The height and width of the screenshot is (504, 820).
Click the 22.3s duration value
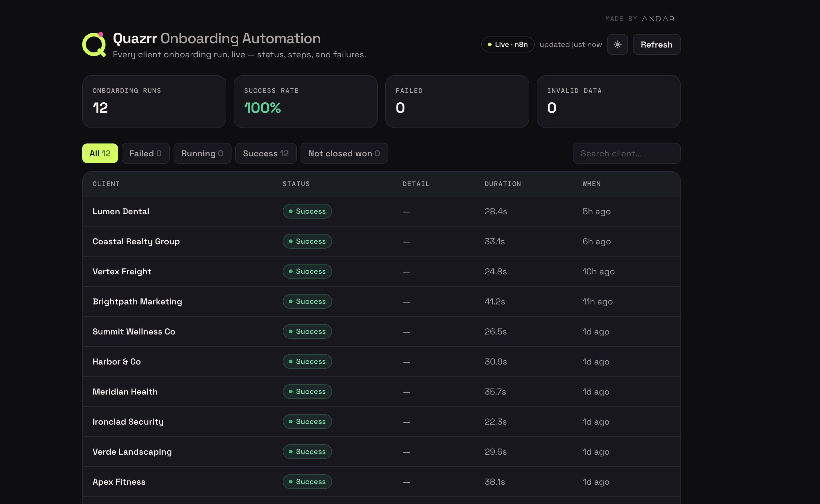(x=496, y=422)
